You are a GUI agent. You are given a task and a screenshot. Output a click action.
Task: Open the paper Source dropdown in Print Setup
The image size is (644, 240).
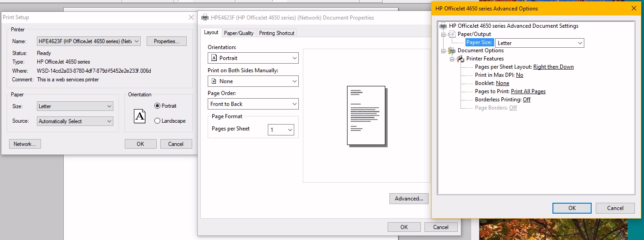[75, 121]
